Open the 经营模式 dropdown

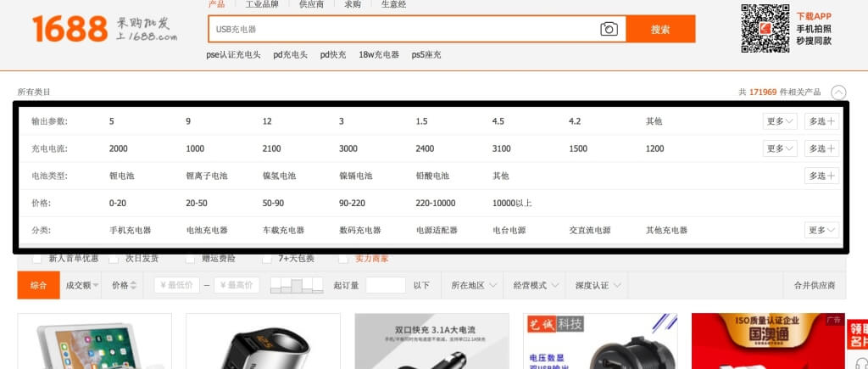(536, 285)
